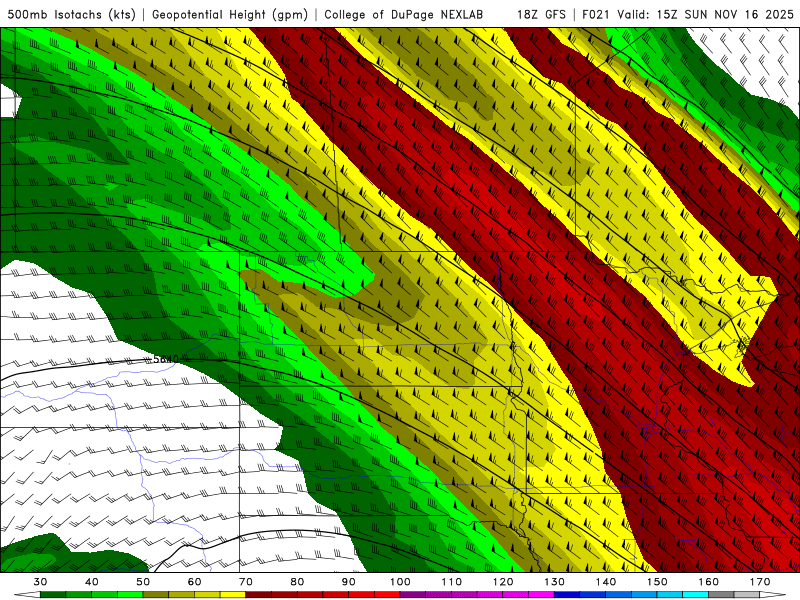Click the 5640 height contour label
Viewport: 800px width, 600px height.
point(166,359)
